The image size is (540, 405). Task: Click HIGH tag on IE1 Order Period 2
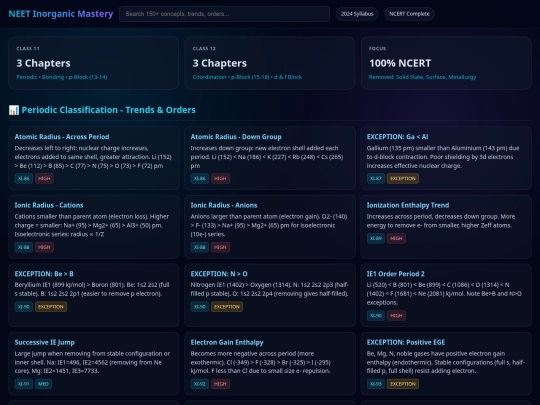point(396,315)
